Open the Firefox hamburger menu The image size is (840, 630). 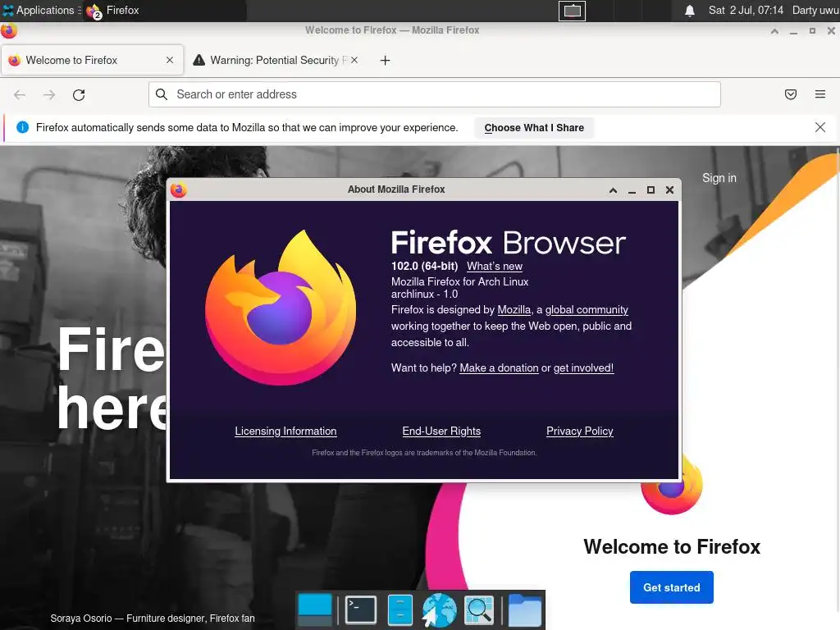coord(820,94)
